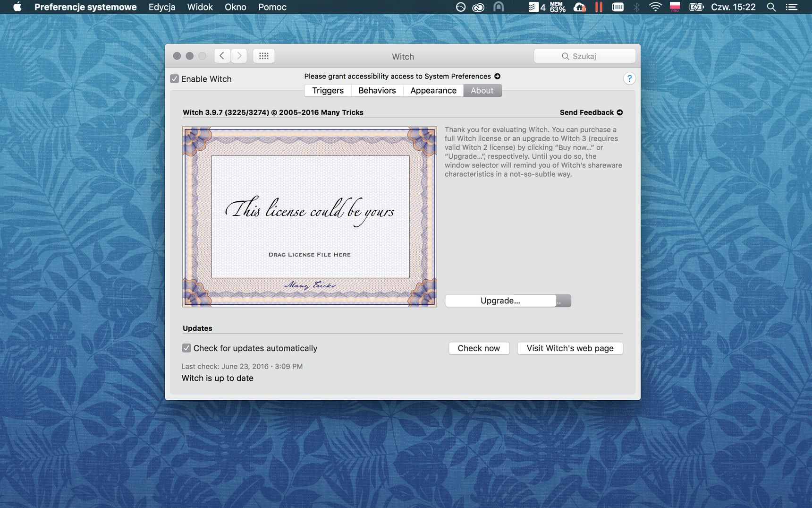The image size is (812, 508).
Task: Minimize the Witch preferences window
Action: pyautogui.click(x=190, y=56)
